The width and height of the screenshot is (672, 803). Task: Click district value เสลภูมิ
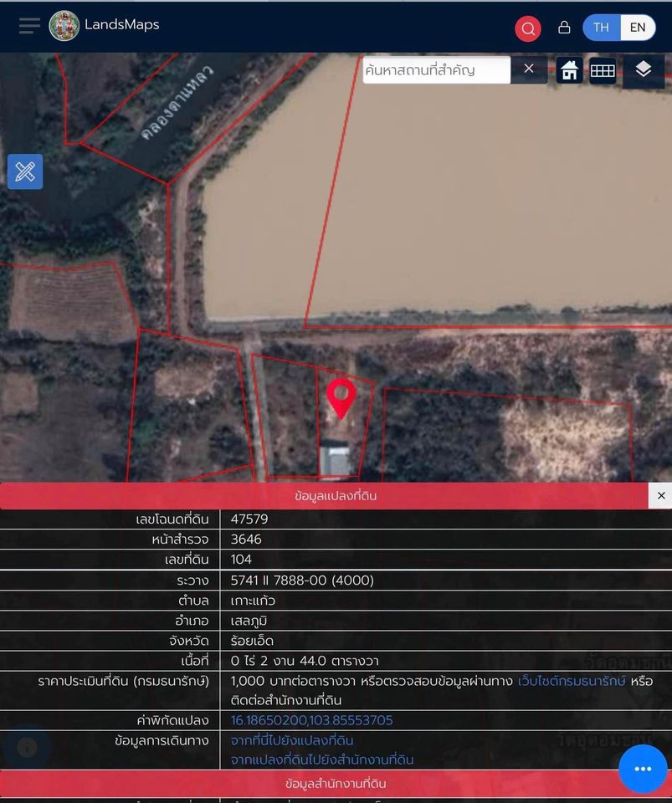click(249, 621)
